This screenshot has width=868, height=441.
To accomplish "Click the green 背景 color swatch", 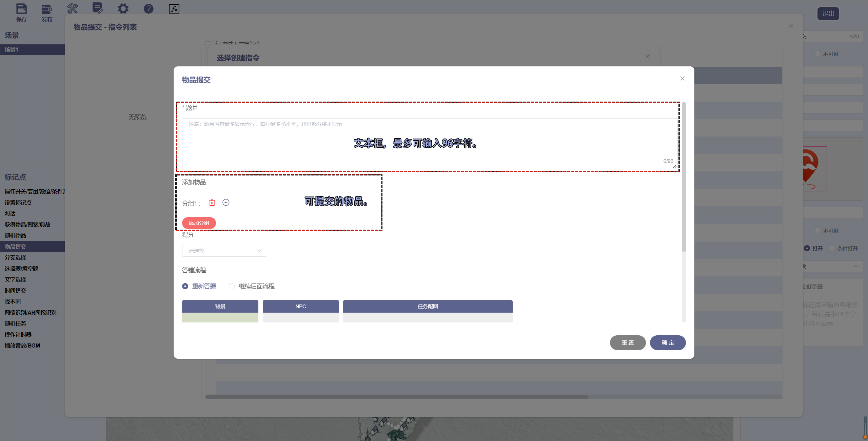I will (x=220, y=317).
